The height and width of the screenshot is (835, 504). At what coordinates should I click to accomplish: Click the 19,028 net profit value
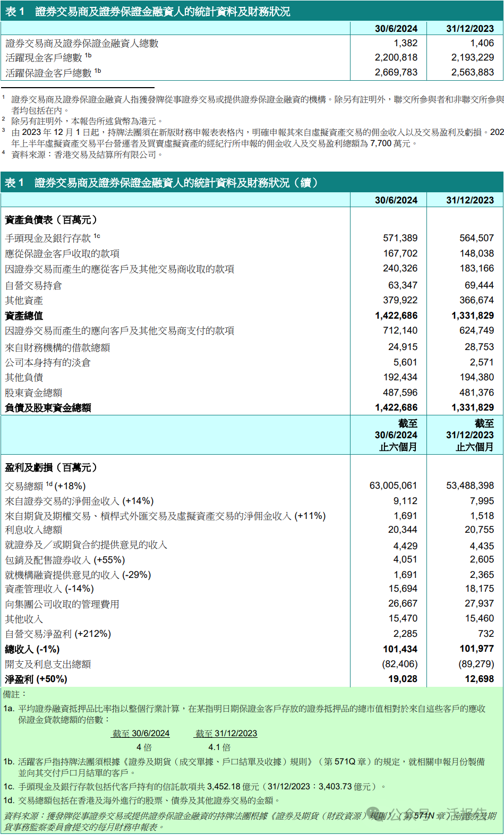(403, 679)
